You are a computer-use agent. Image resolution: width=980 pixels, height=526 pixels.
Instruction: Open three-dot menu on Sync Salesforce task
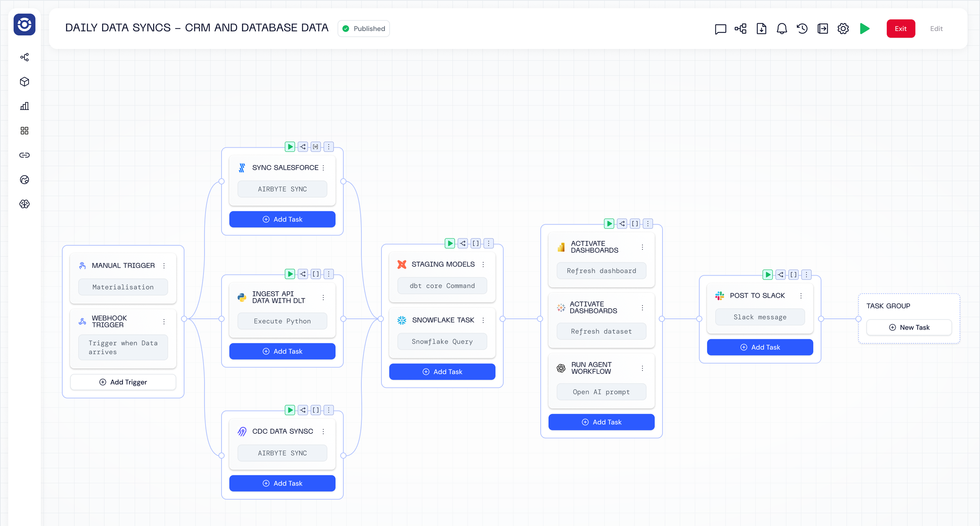(x=323, y=168)
